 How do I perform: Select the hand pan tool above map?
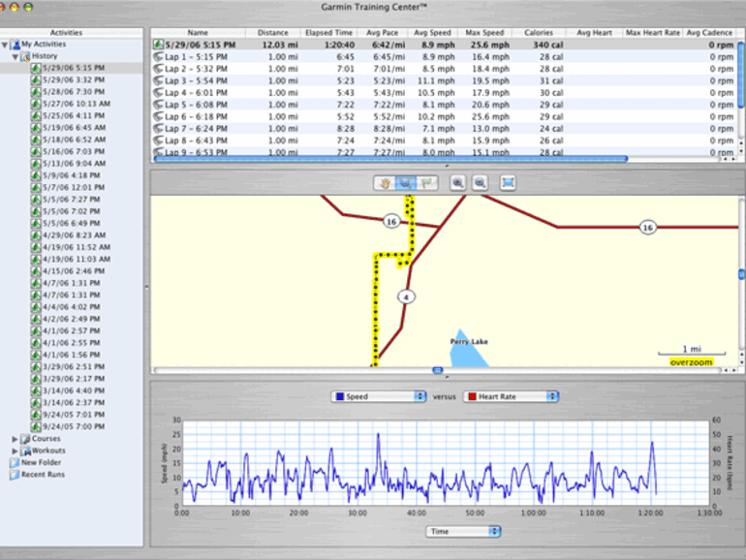(386, 182)
